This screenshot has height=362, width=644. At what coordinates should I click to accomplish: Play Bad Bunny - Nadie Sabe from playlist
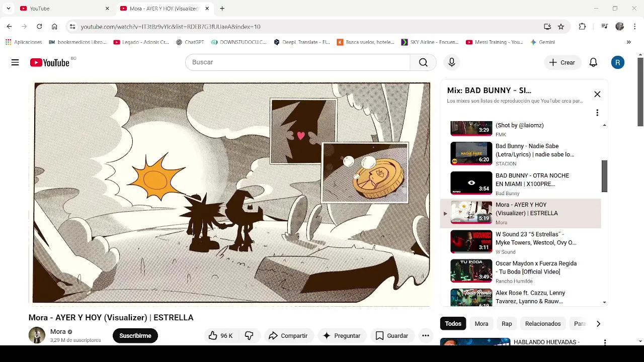521,154
